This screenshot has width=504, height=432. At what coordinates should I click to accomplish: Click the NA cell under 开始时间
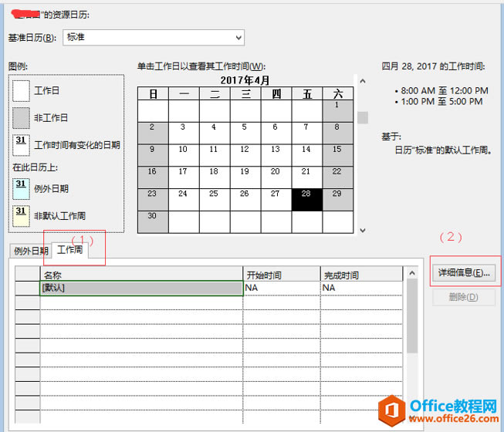[x=282, y=288]
